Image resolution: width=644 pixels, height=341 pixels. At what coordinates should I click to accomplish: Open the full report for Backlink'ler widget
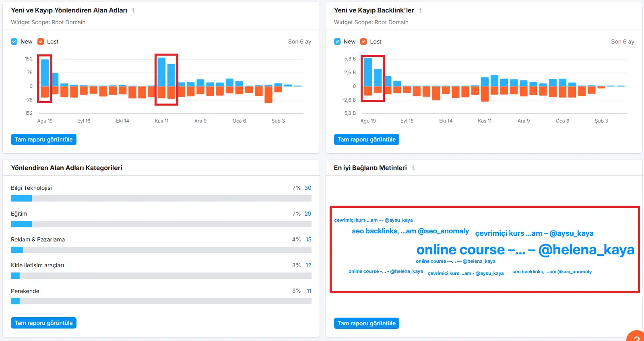(366, 139)
